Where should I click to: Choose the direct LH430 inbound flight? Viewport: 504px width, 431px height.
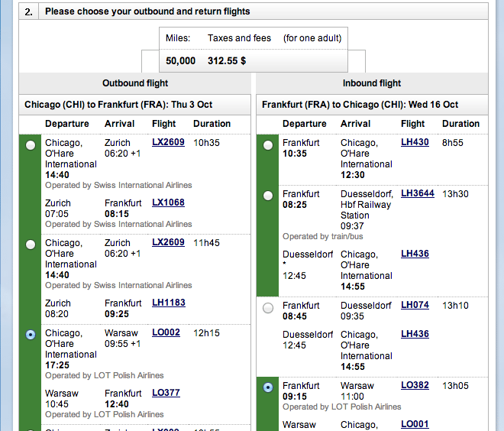coord(268,145)
